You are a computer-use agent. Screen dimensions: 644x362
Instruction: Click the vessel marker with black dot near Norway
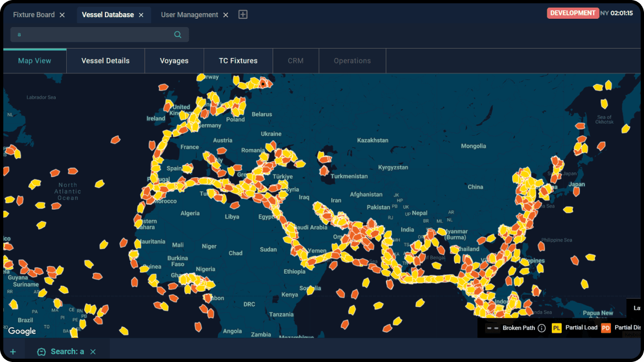[263, 84]
